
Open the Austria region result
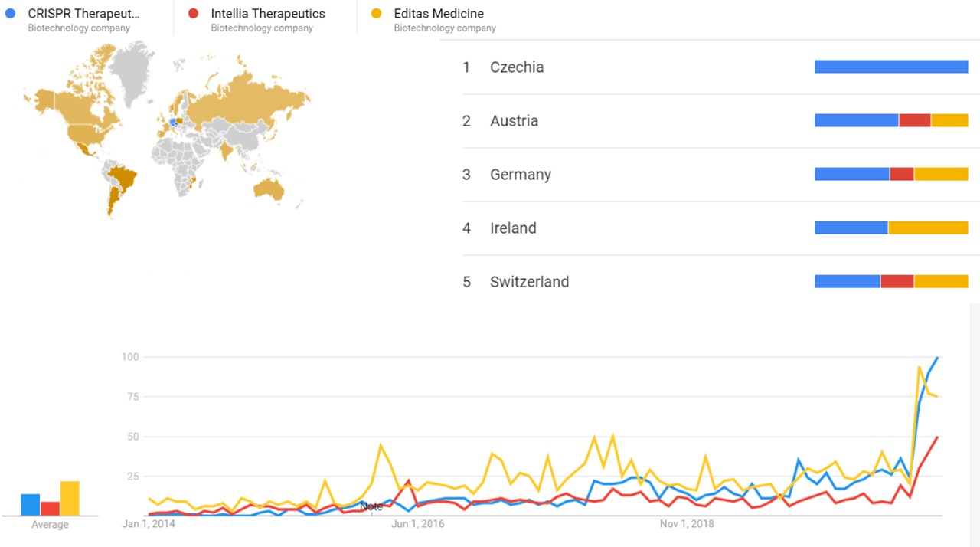(514, 121)
